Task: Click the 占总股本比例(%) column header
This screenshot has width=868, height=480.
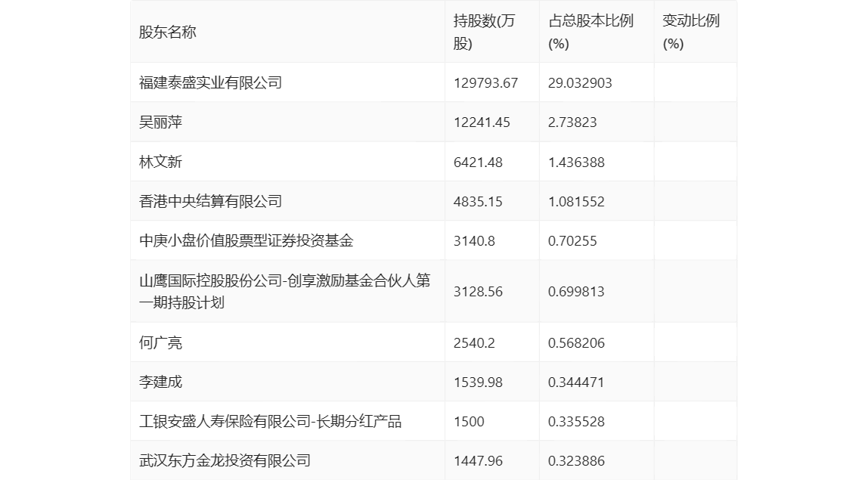Action: point(591,32)
